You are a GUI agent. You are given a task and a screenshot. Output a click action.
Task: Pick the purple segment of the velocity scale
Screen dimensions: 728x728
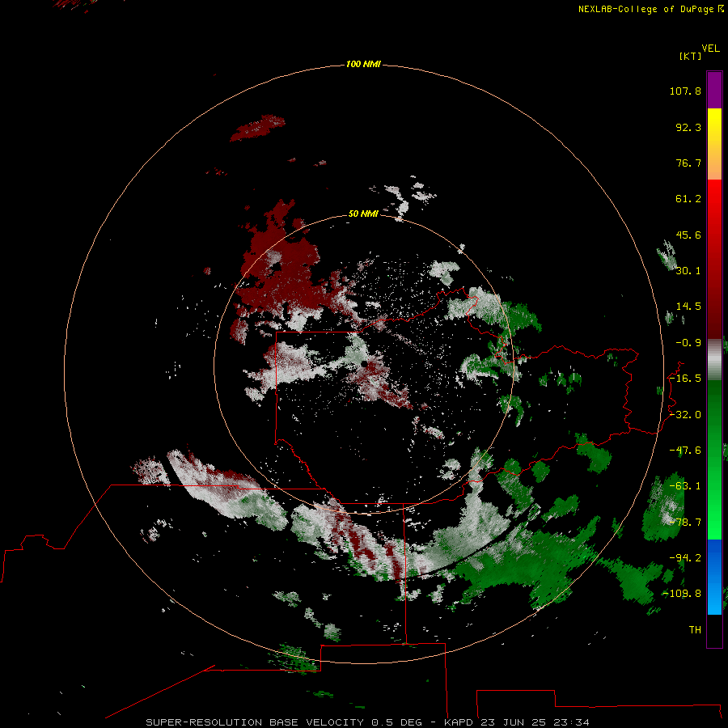point(714,90)
